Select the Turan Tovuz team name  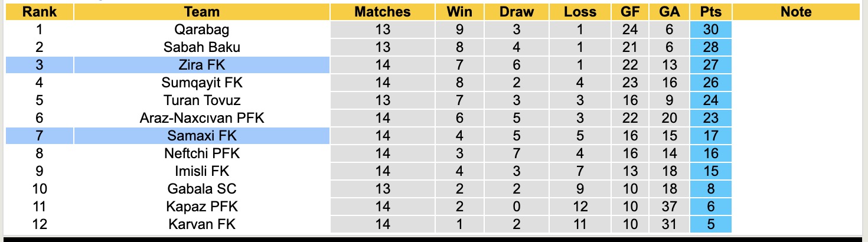coord(201,100)
